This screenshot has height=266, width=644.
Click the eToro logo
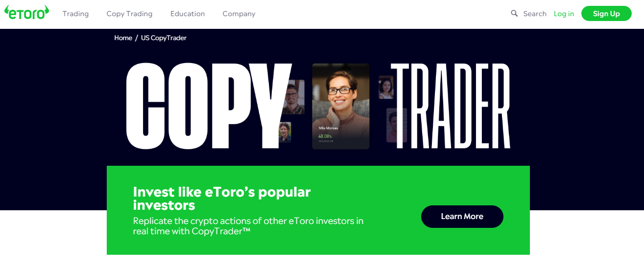point(27,12)
